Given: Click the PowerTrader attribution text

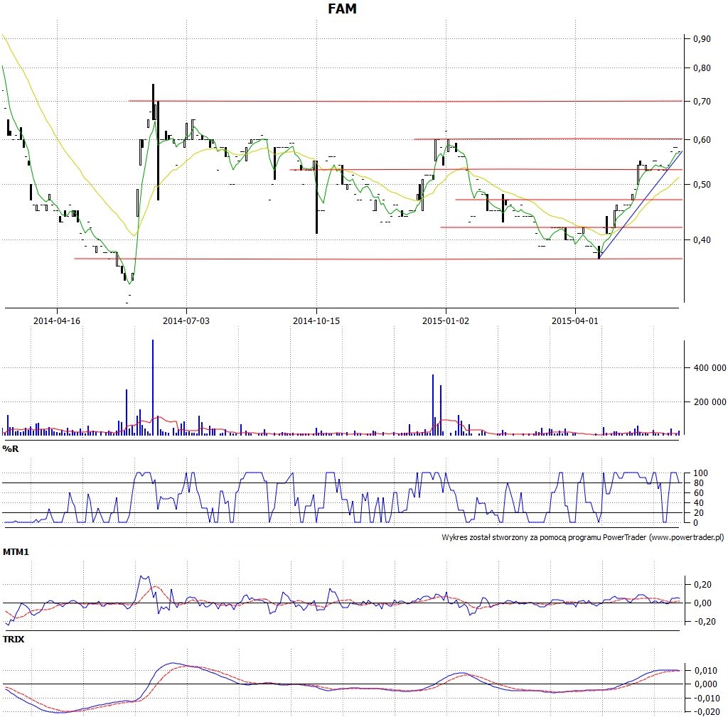Looking at the screenshot, I should pos(583,537).
